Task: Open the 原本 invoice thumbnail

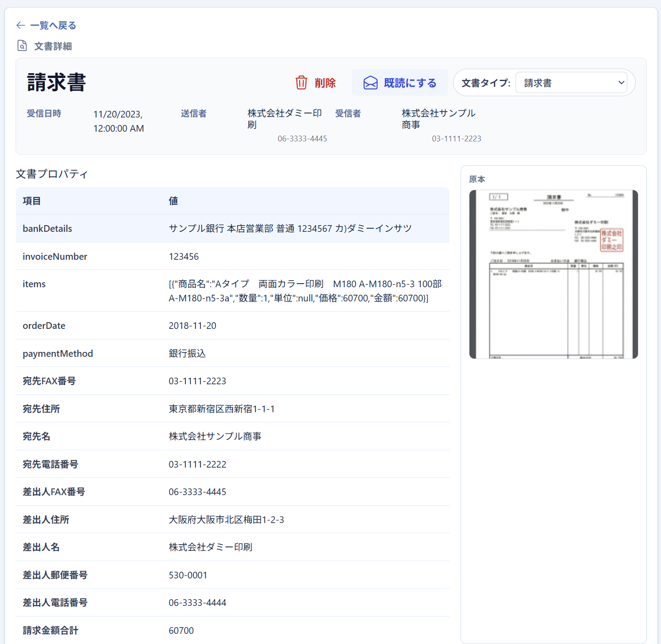Action: (x=553, y=273)
